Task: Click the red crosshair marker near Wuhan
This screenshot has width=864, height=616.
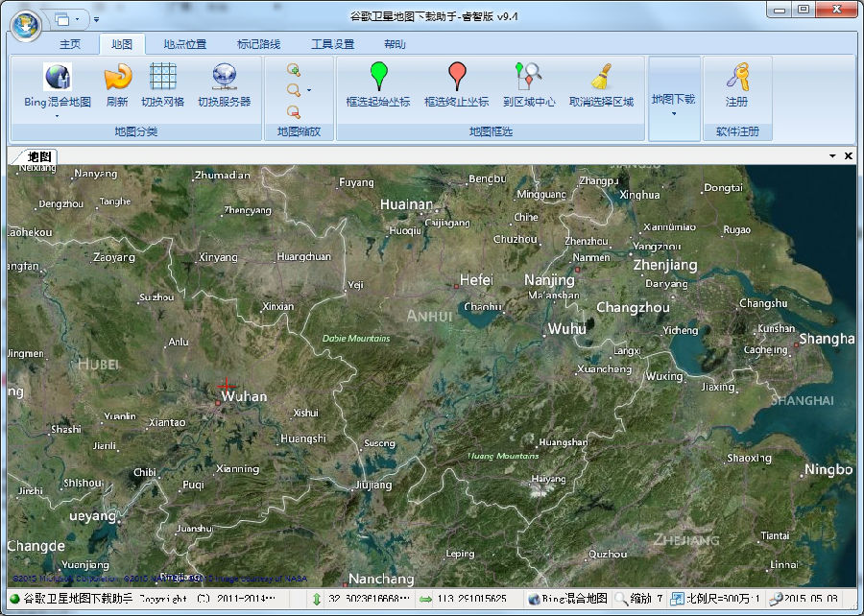Action: point(227,386)
